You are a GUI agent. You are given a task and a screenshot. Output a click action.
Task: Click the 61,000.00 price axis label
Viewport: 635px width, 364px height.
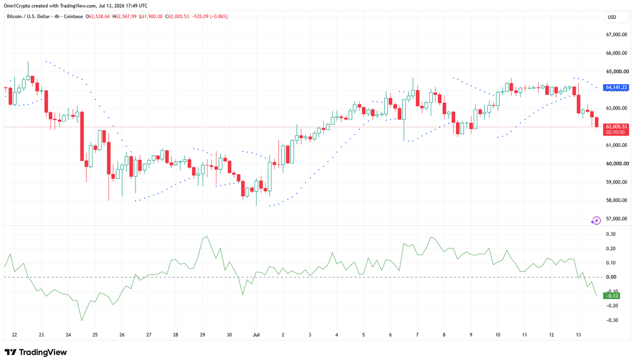[x=617, y=145]
